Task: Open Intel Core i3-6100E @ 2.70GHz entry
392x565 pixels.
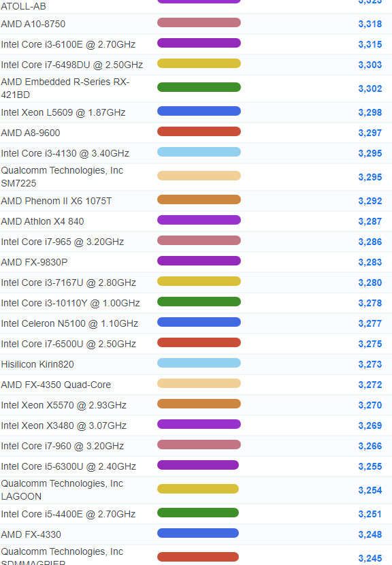Action: (x=68, y=44)
